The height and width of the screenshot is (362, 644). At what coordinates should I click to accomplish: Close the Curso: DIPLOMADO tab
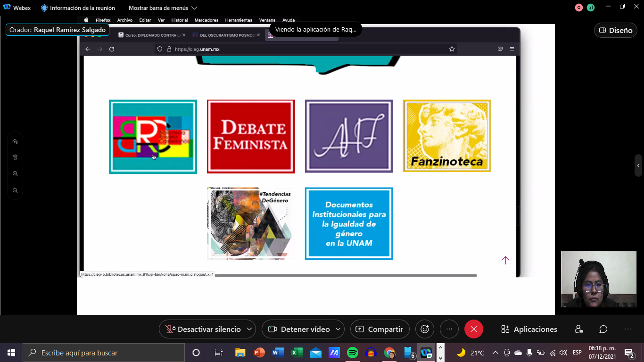(183, 35)
